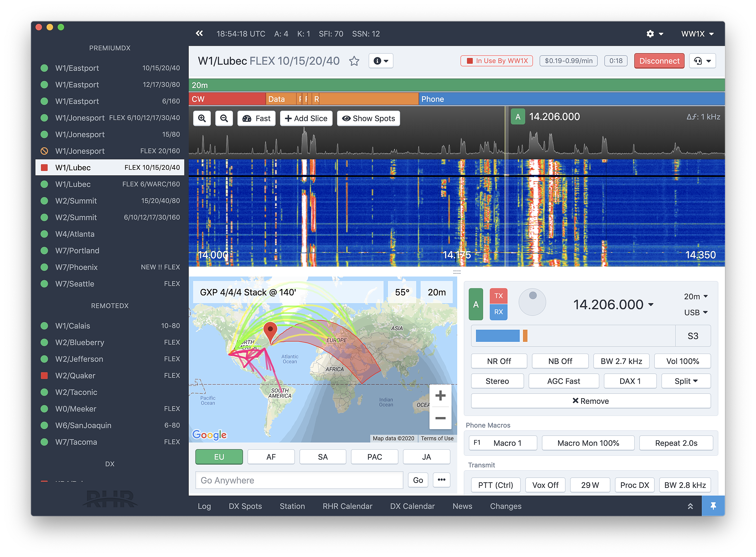
Task: Open the station info icon menu
Action: [x=381, y=61]
